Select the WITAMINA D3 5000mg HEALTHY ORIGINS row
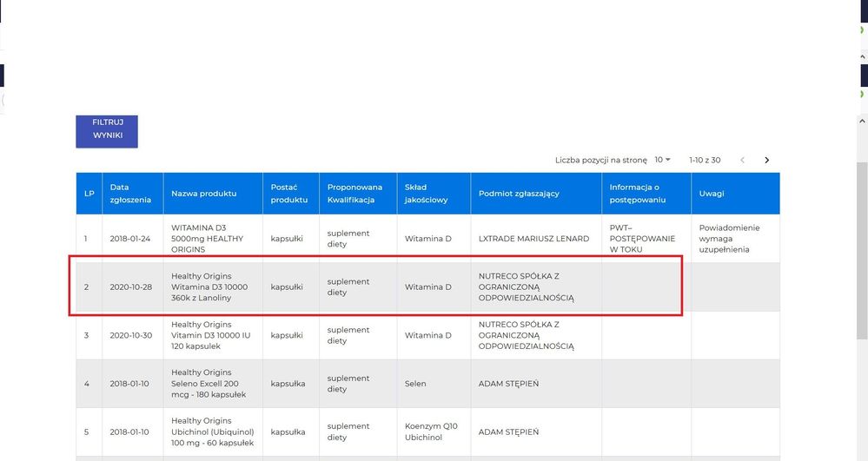This screenshot has width=868, height=461. (x=207, y=239)
